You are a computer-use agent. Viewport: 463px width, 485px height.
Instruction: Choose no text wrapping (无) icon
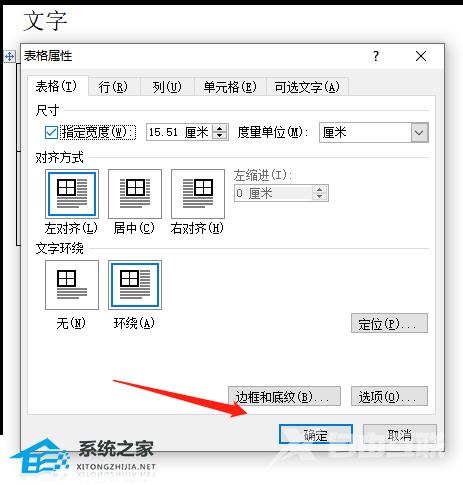pyautogui.click(x=72, y=285)
